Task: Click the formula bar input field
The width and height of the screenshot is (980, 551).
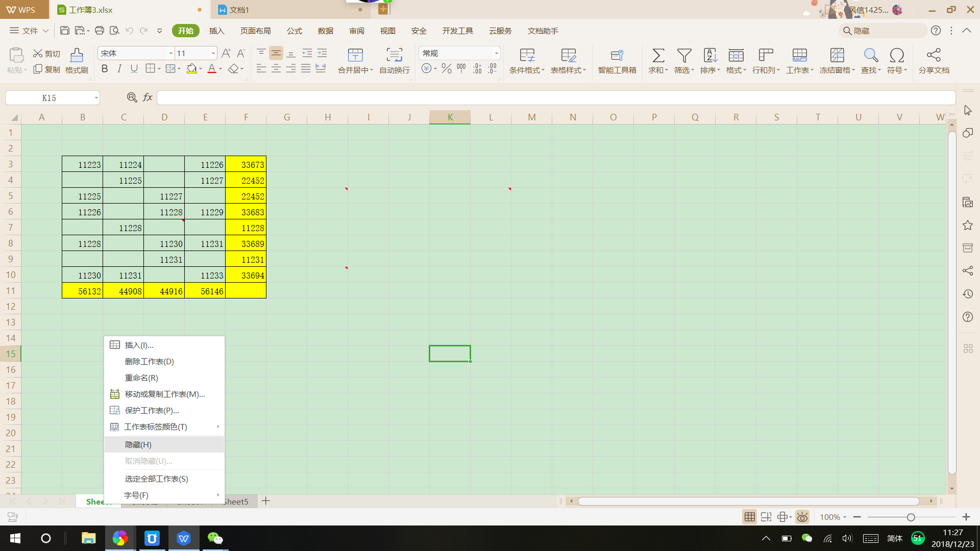Action: 556,97
